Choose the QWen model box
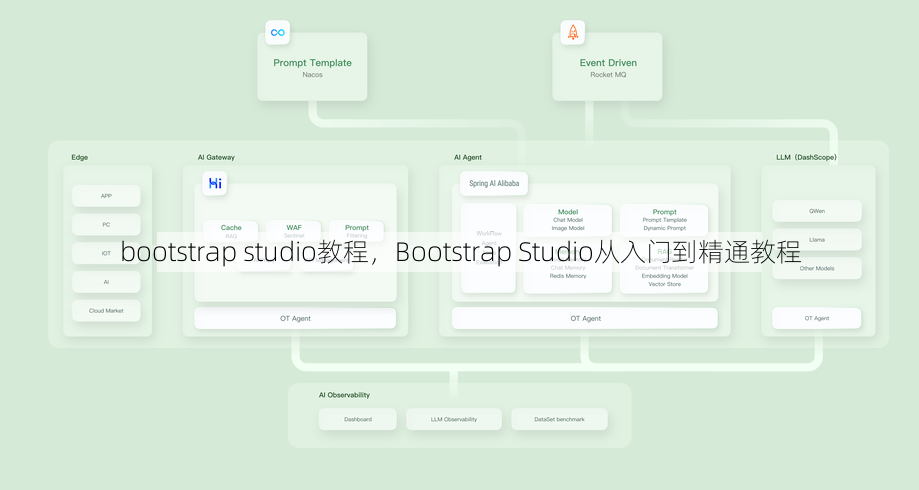919x490 pixels. point(817,211)
